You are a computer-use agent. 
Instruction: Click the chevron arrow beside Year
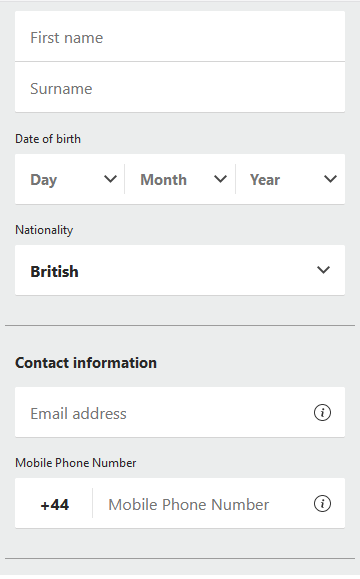pyautogui.click(x=330, y=179)
